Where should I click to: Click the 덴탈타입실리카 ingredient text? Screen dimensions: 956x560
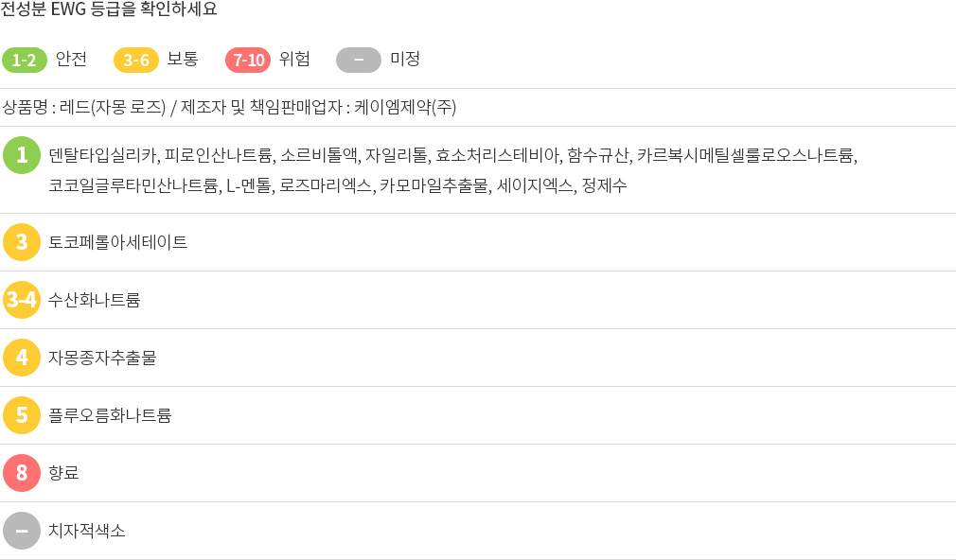click(x=102, y=155)
